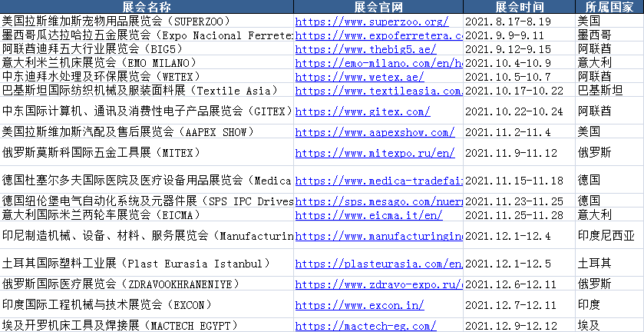The height and width of the screenshot is (332, 644).
Task: Open the textileasia.com link
Action: pyautogui.click(x=379, y=91)
